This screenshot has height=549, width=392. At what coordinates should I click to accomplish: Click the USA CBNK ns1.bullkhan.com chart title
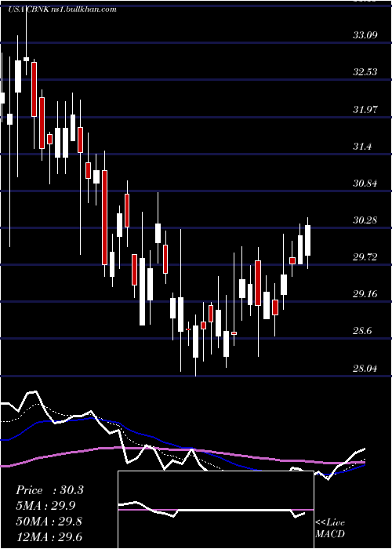click(x=62, y=9)
